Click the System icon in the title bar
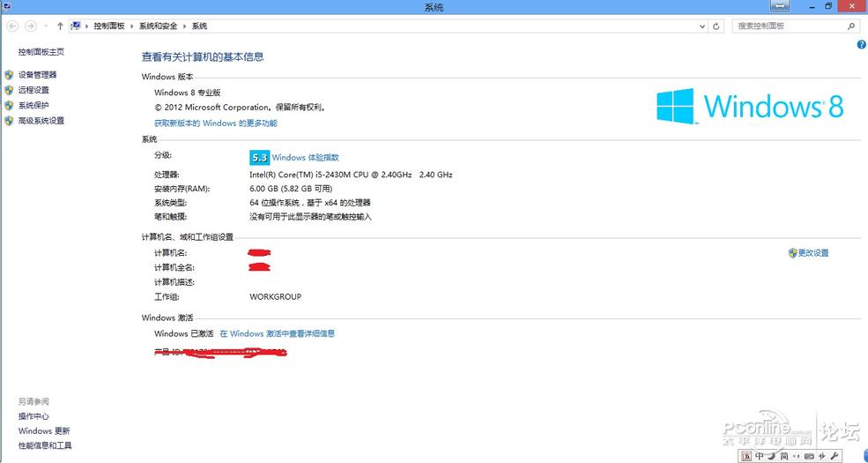This screenshot has height=463, width=868. tap(6, 7)
